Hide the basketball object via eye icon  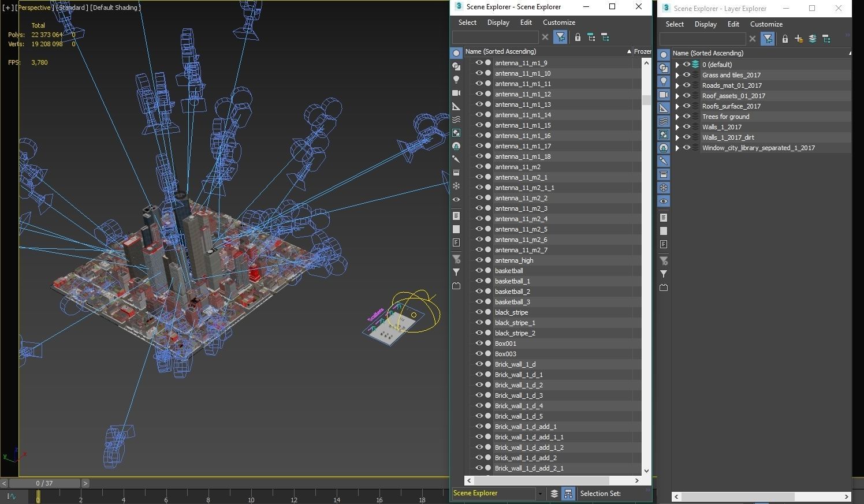[x=479, y=271]
